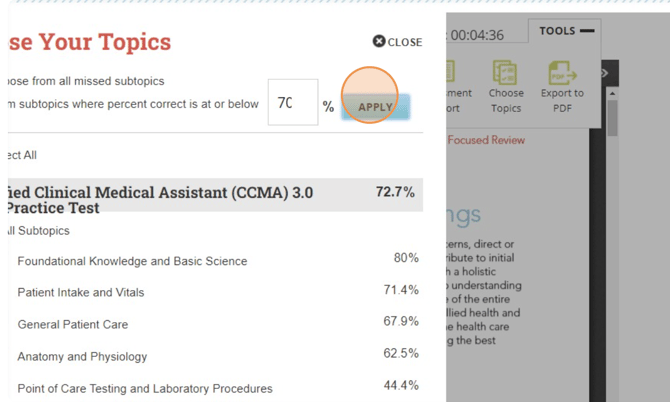The image size is (670, 402).
Task: Toggle the All Subtopics option
Action: [x=38, y=231]
